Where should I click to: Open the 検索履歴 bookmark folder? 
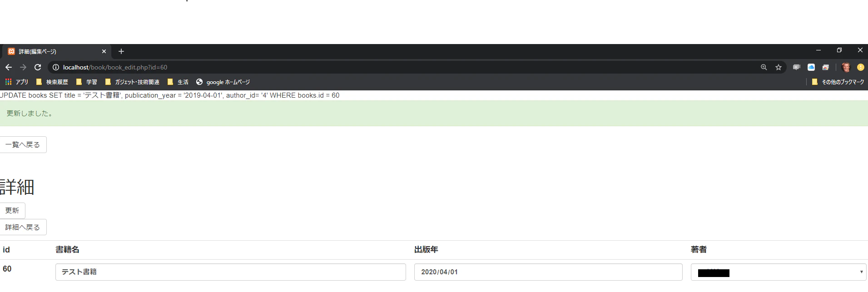pos(52,82)
